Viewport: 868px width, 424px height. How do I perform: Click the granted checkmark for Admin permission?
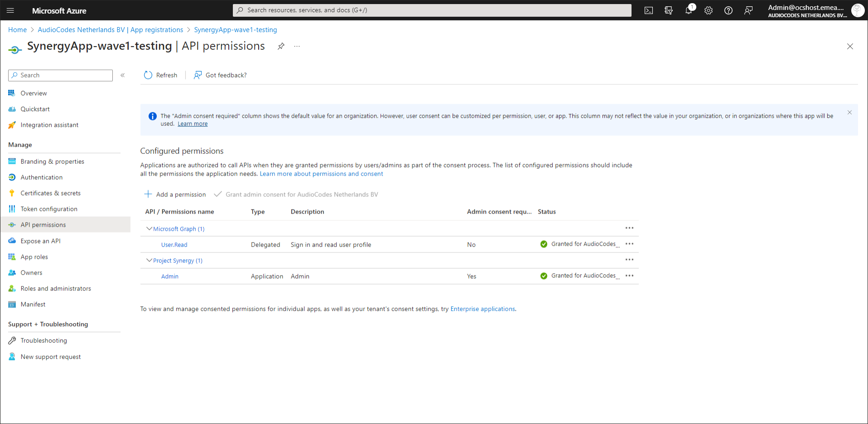pos(544,276)
